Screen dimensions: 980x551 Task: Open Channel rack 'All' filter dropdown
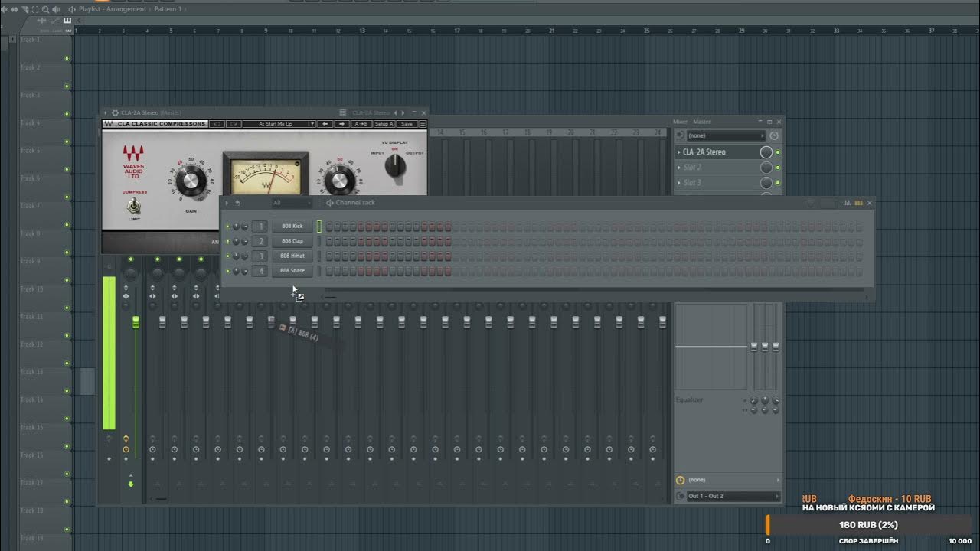292,203
